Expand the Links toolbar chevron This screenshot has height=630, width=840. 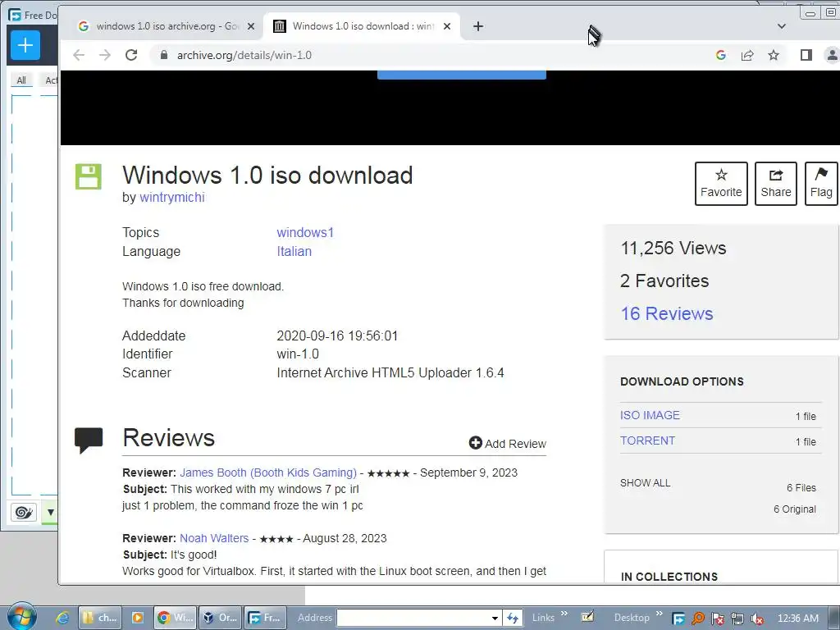[x=564, y=614]
